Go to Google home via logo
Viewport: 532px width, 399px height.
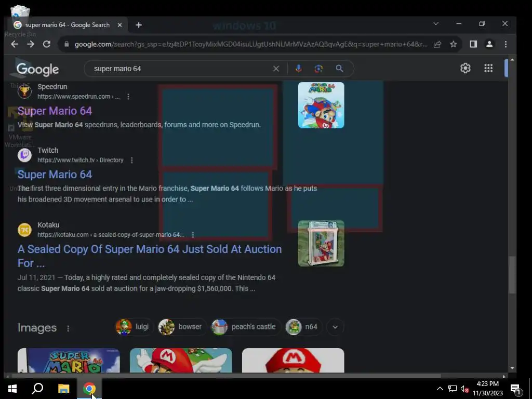[37, 69]
